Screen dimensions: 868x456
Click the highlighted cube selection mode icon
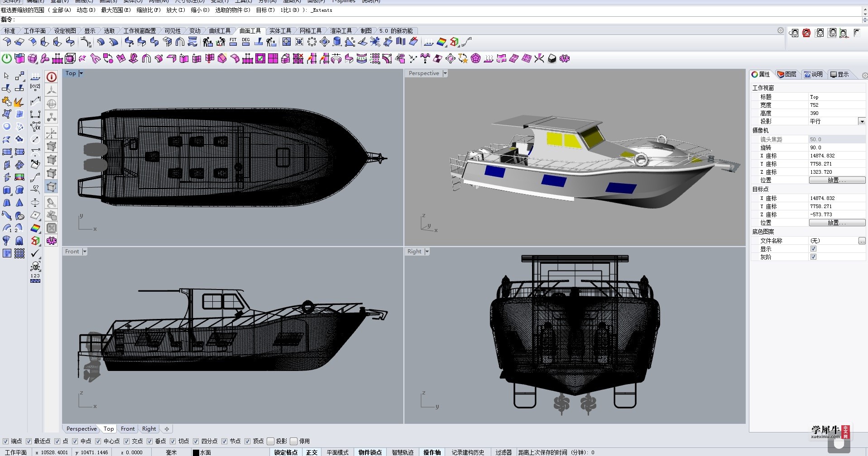(x=52, y=187)
